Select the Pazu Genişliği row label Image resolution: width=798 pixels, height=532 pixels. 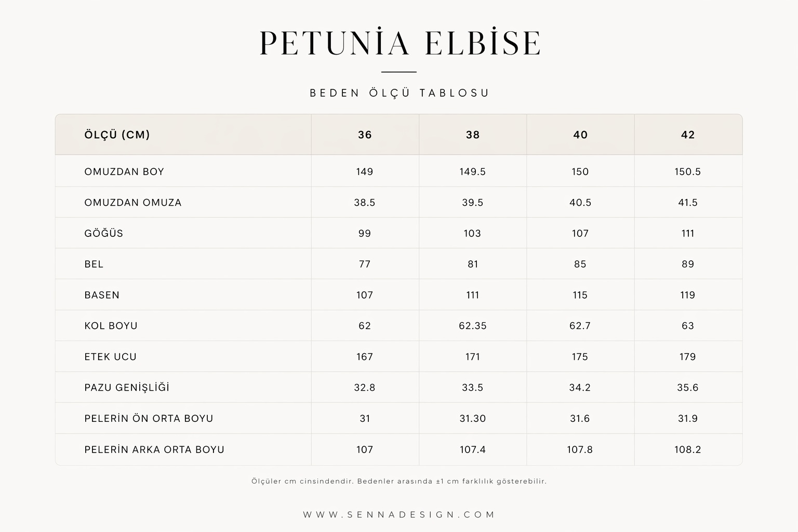[x=127, y=388]
